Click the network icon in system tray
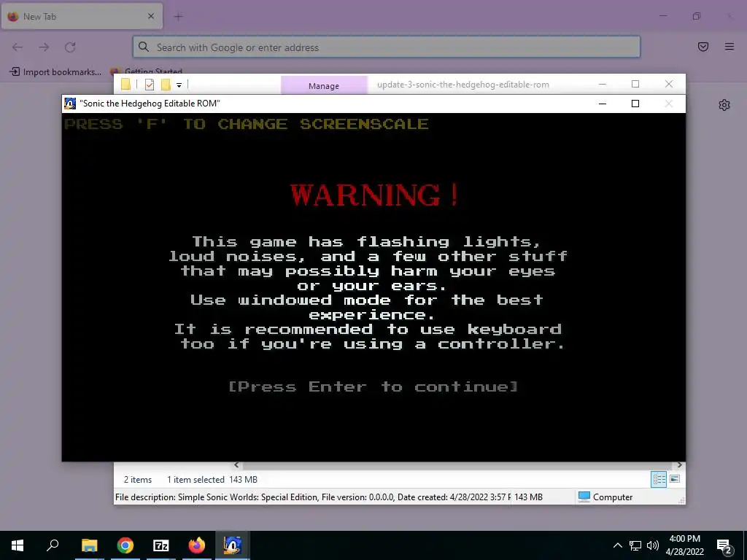Screen dimensions: 747x560 [x=635, y=545]
